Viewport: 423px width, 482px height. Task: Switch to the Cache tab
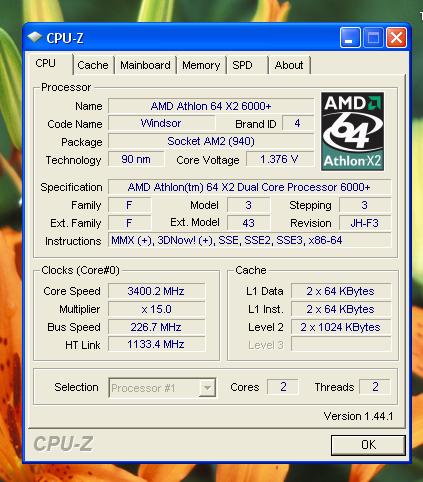93,65
